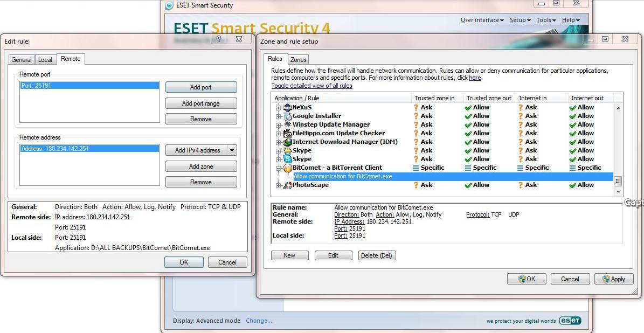Click the 'Internet in' column header
This screenshot has height=333, width=644.
tap(542, 98)
